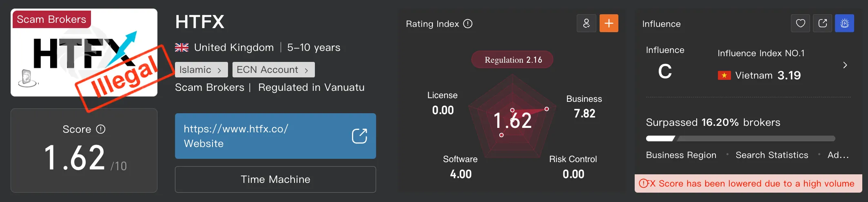
Task: Click the Influence grade C
Action: click(665, 72)
